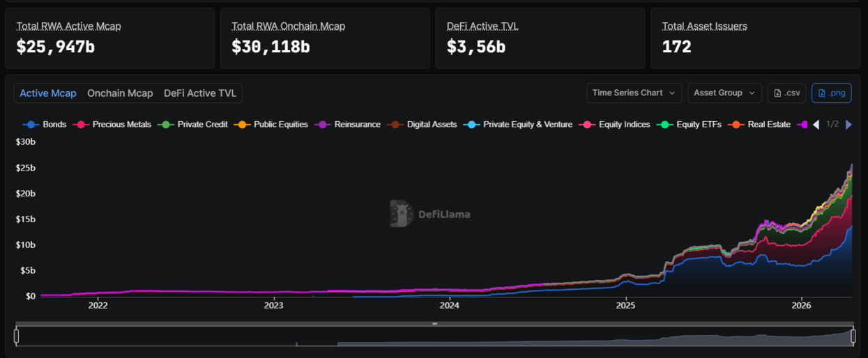Click the Total RWA Active Mcap label
Image resolution: width=868 pixels, height=358 pixels.
(69, 26)
